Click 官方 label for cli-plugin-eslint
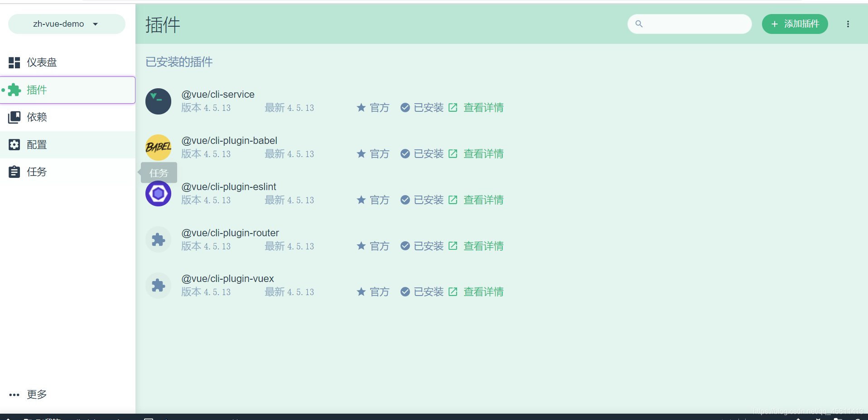 tap(380, 200)
